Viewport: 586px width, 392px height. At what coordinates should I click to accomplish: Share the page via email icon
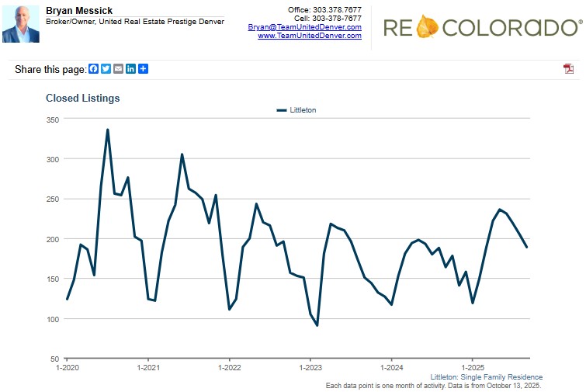118,69
